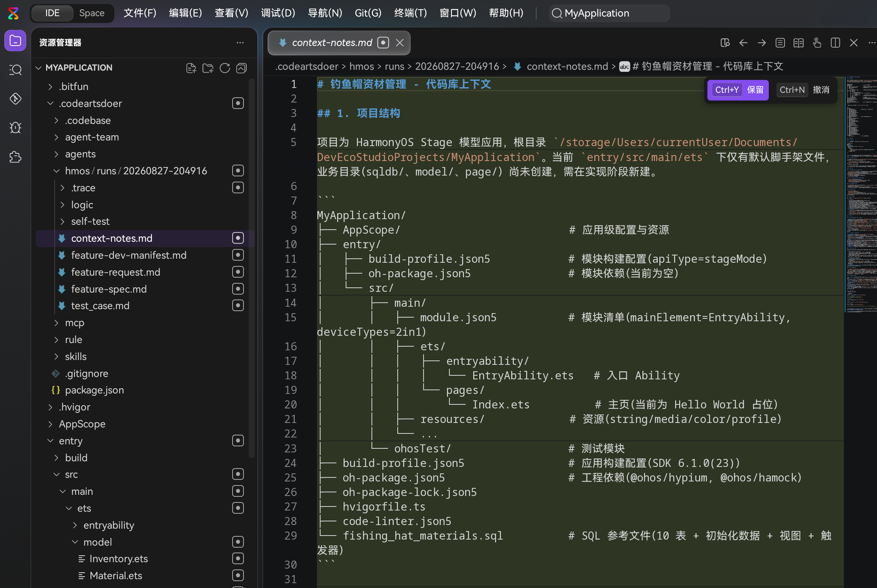Expand the .bitfun folder

click(x=50, y=87)
